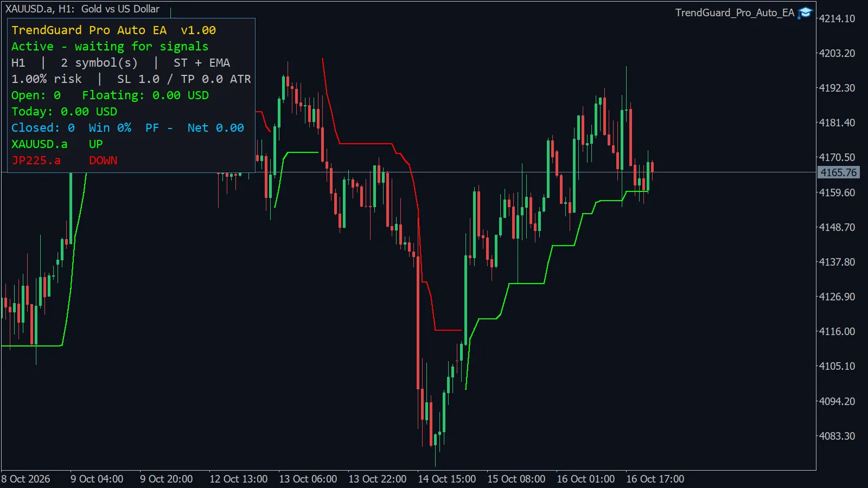Click the 'Win 0%' statistic

[x=110, y=128]
